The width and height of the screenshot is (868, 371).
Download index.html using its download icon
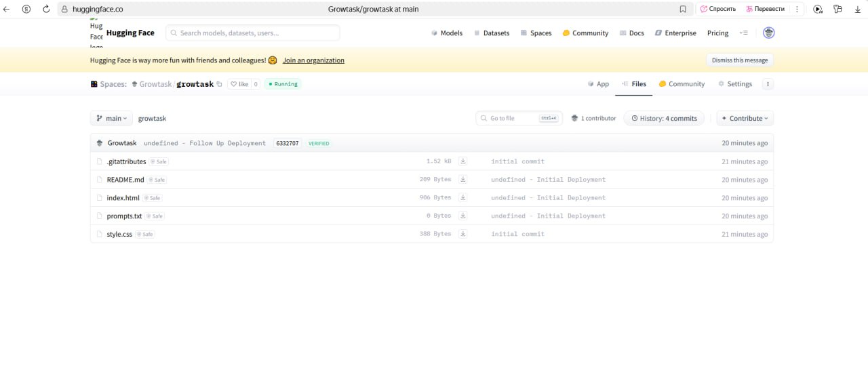point(462,198)
